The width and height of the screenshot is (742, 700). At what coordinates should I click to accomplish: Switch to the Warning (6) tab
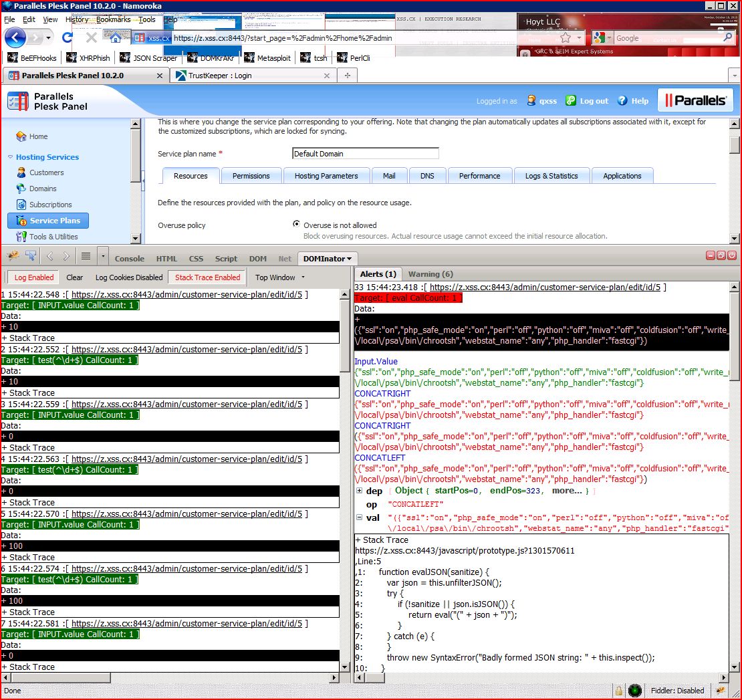[430, 274]
